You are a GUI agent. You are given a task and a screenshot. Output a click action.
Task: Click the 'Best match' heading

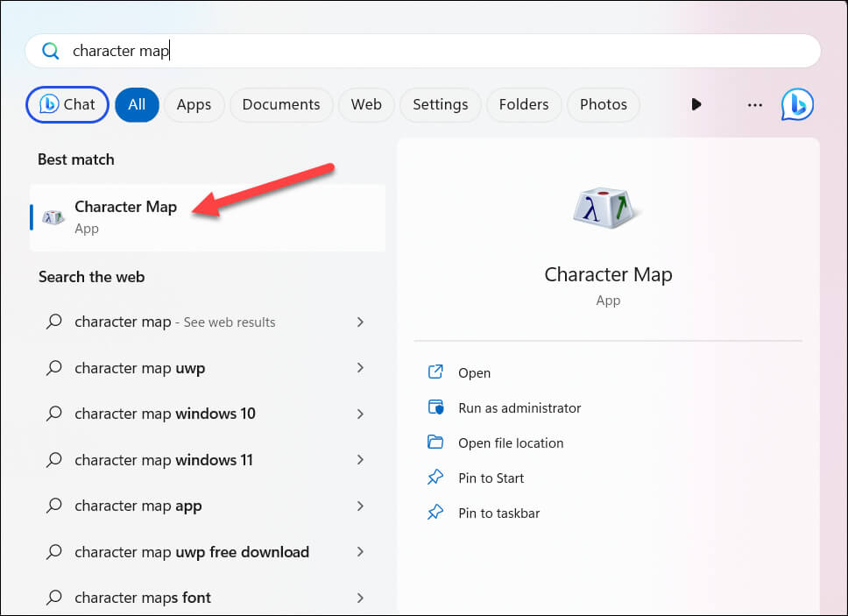(76, 159)
